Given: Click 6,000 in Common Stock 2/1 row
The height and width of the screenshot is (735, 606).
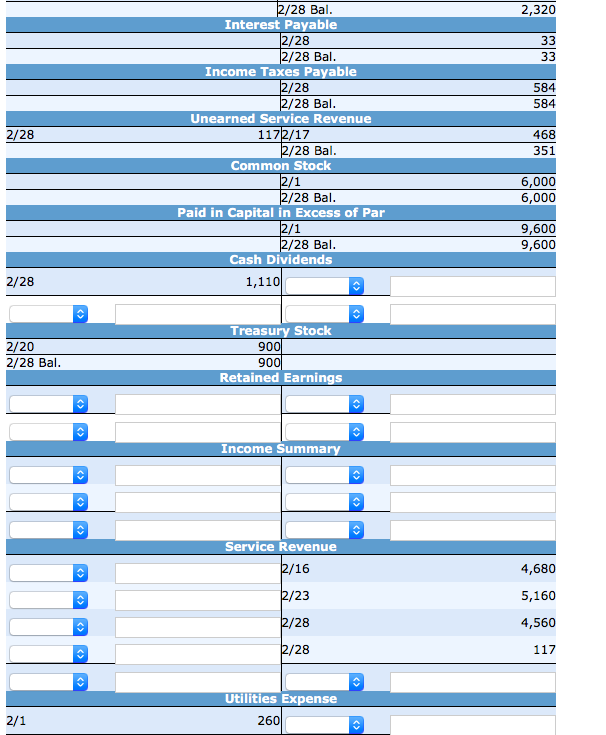Looking at the screenshot, I should [538, 182].
